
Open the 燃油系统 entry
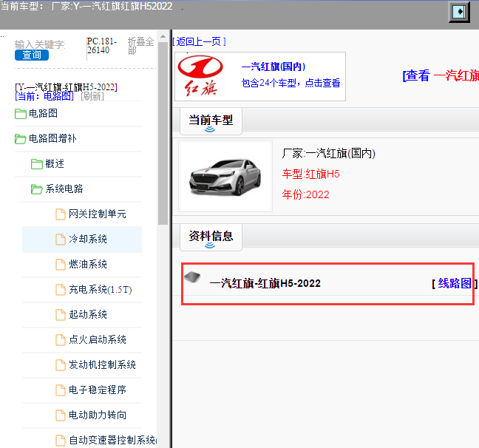tap(88, 264)
